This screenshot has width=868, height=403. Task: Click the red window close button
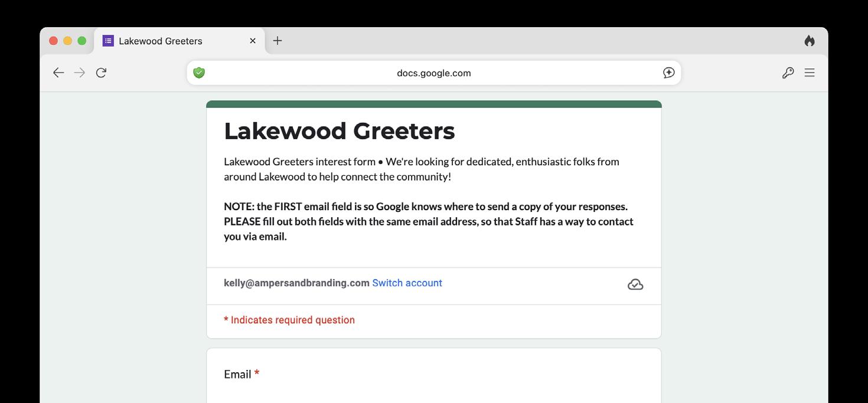(x=53, y=41)
